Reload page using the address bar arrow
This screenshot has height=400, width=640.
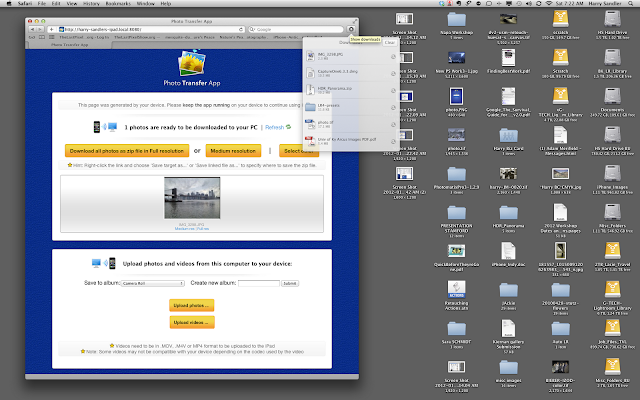click(x=241, y=29)
